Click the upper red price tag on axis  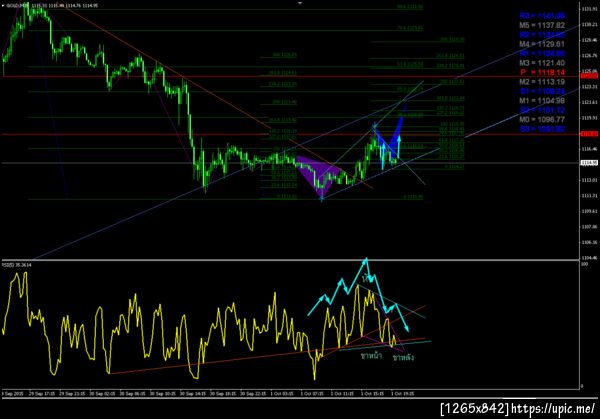(589, 77)
